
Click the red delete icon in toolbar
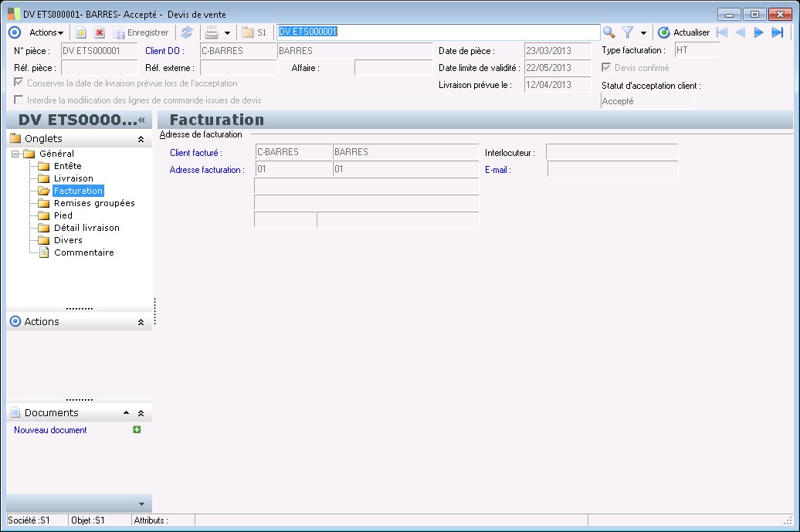click(x=99, y=32)
